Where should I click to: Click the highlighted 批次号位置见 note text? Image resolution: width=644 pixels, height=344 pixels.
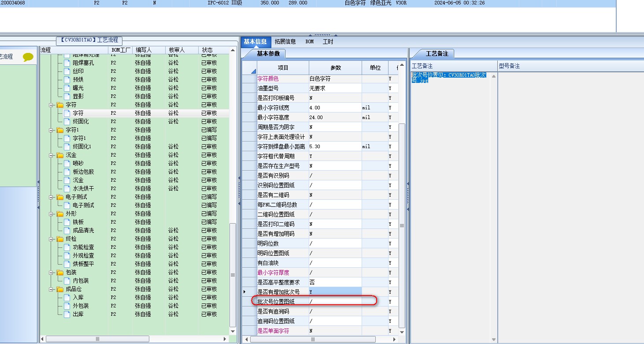449,78
